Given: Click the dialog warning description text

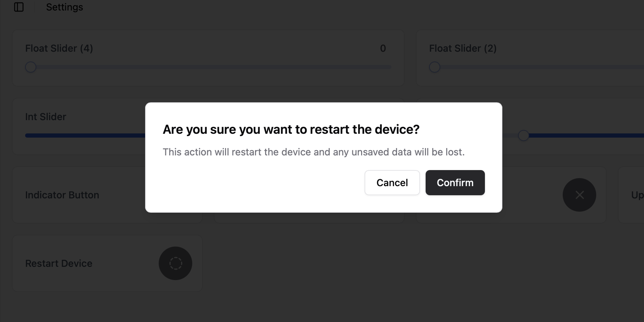Looking at the screenshot, I should 314,152.
